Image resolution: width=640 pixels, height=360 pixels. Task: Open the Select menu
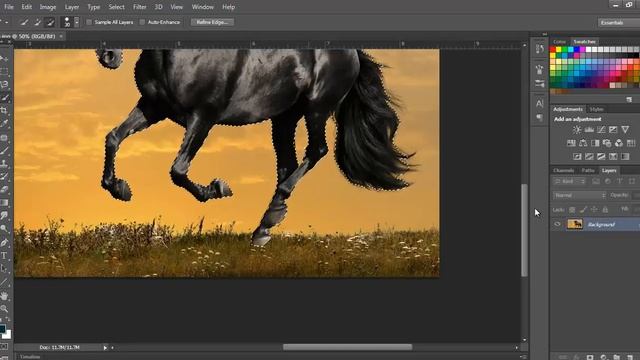click(x=116, y=7)
